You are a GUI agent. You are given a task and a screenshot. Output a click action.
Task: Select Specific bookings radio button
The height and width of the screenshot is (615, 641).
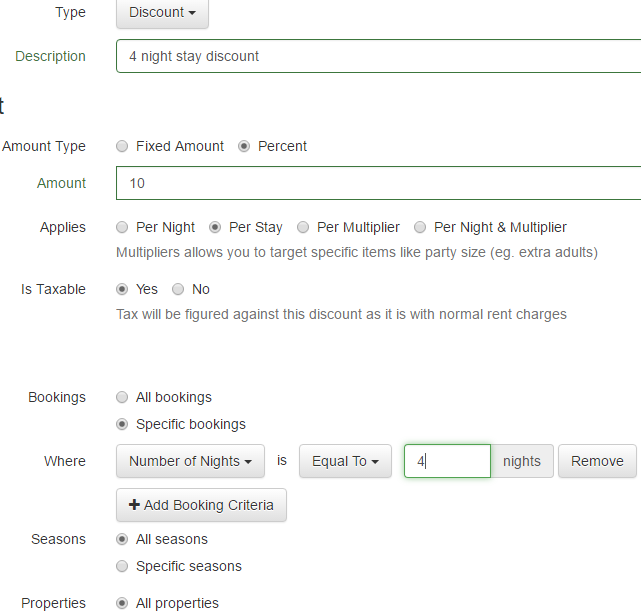(x=122, y=424)
